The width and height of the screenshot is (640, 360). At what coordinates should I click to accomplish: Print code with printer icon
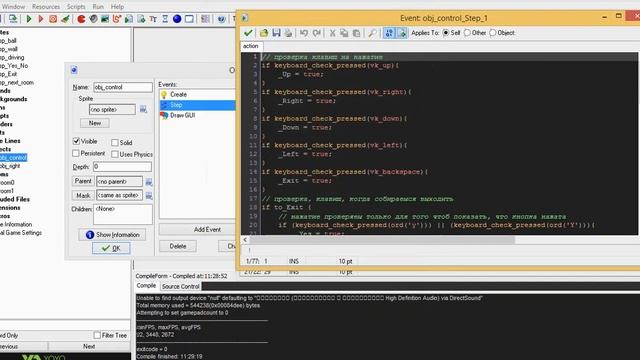click(x=288, y=33)
